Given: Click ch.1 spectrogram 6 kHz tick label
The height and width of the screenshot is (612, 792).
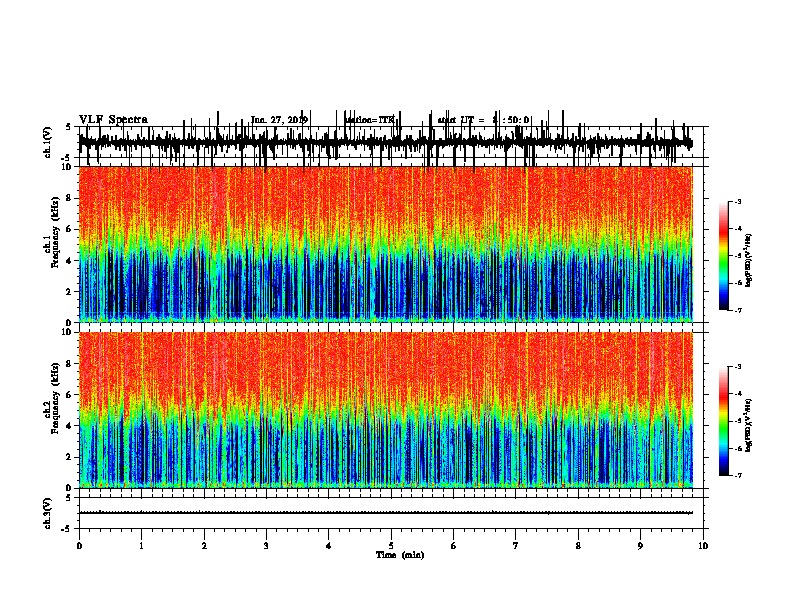Looking at the screenshot, I should [x=70, y=229].
